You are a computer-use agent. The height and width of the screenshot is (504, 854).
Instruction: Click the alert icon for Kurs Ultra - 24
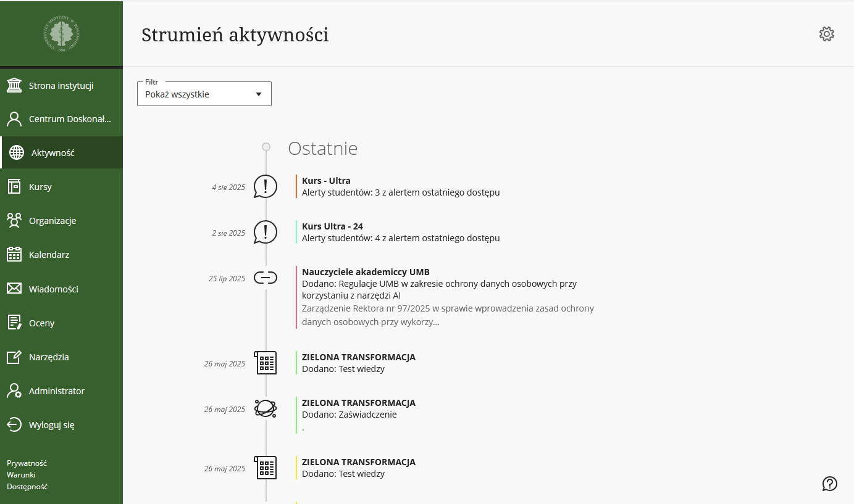pos(266,232)
